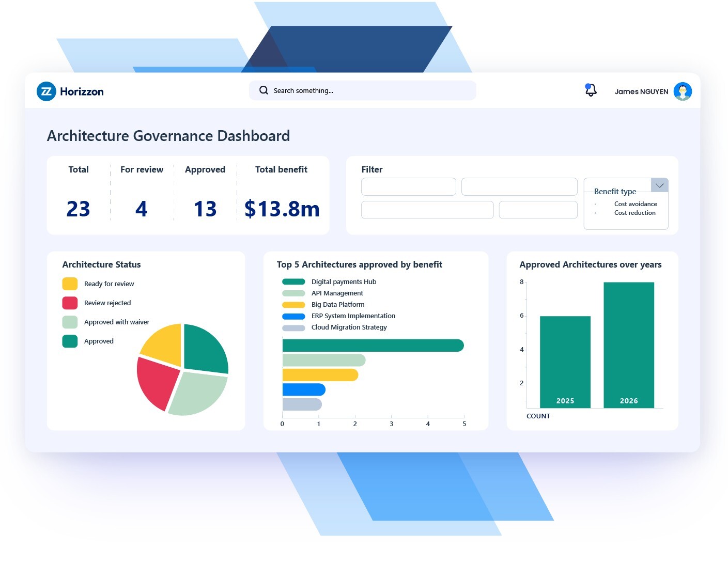Toggle the Approved with waiver legend swatch
This screenshot has height=564, width=728.
pyautogui.click(x=70, y=322)
